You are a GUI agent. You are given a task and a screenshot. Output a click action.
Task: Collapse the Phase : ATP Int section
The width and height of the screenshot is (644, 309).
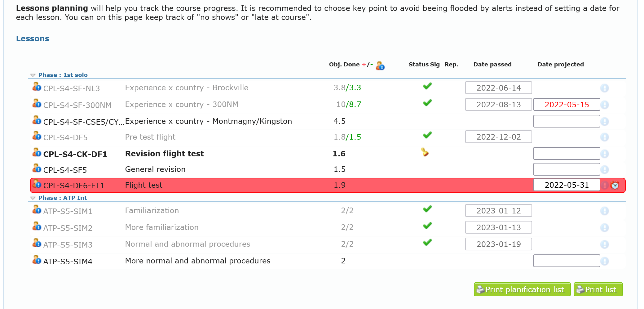click(33, 198)
